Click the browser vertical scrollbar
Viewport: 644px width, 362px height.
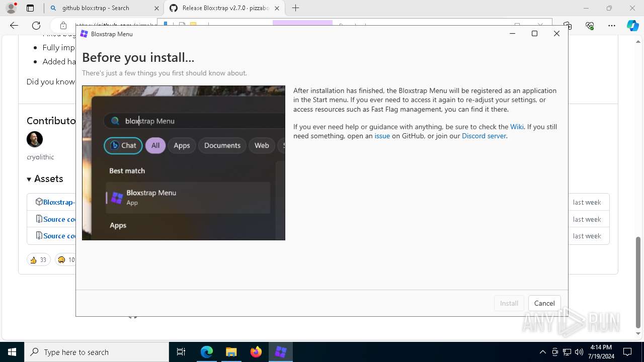coord(638,282)
